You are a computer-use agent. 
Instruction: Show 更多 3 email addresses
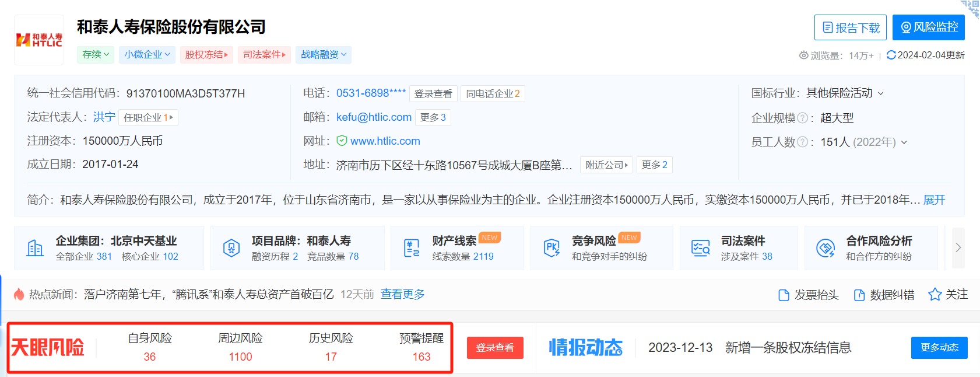433,117
